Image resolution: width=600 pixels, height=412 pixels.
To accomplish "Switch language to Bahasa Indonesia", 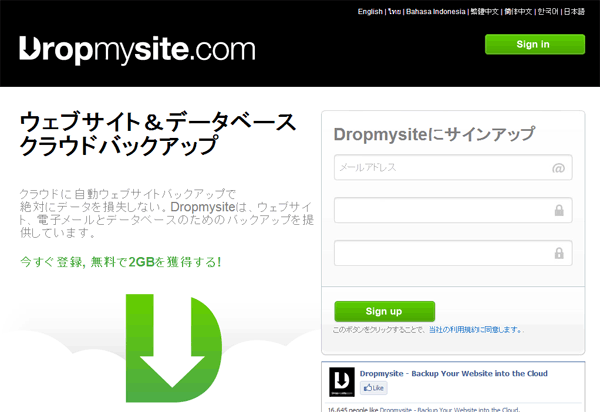I will click(x=435, y=12).
